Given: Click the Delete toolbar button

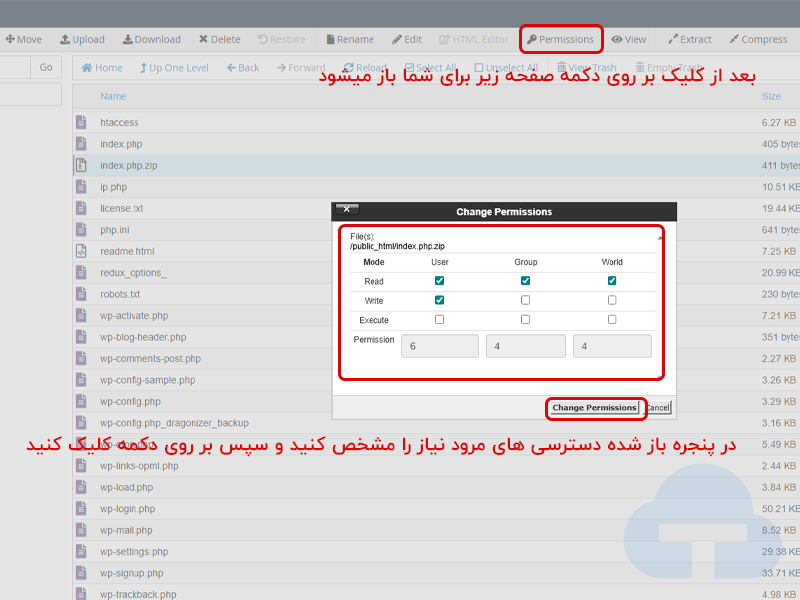Looking at the screenshot, I should point(219,39).
